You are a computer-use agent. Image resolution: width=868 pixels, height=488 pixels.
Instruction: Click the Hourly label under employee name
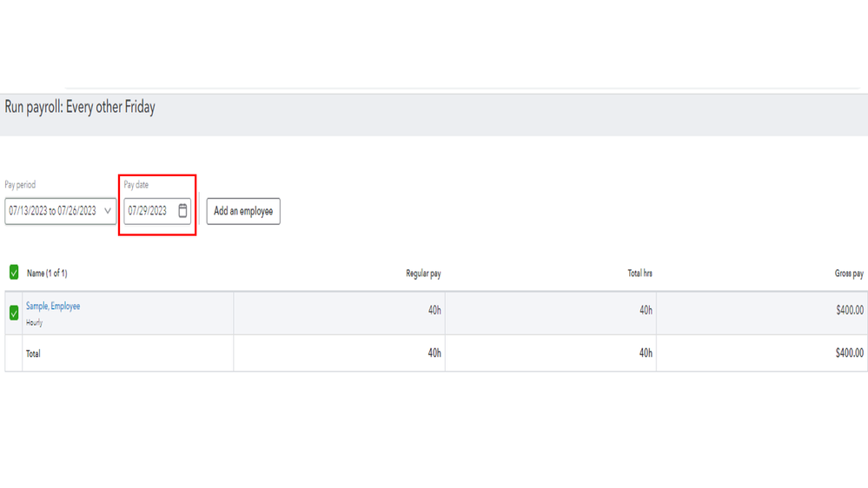pyautogui.click(x=35, y=323)
